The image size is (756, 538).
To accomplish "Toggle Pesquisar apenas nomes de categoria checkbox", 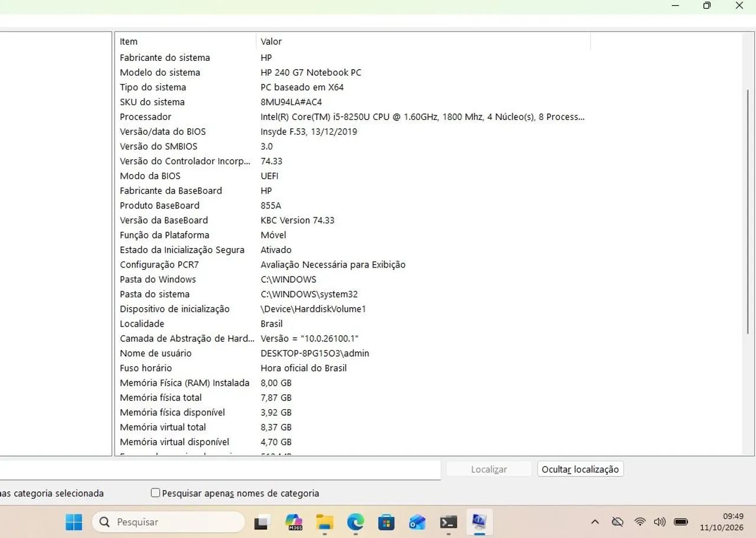I will coord(155,493).
